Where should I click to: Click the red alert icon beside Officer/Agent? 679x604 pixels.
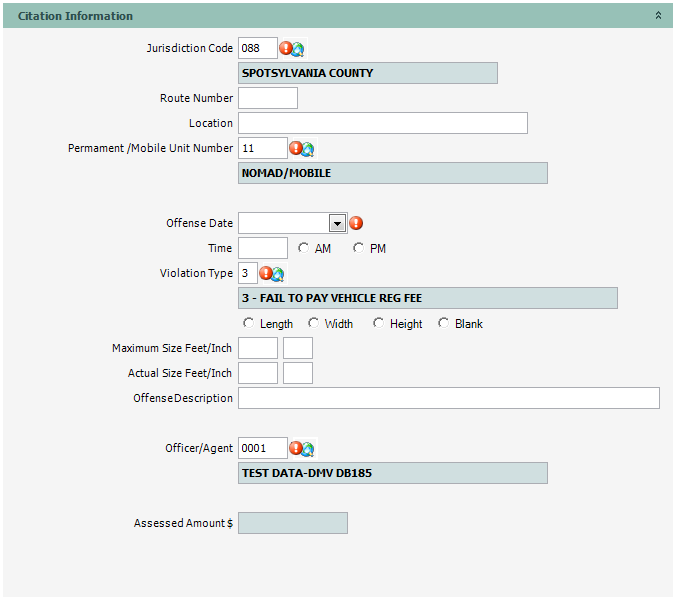click(x=296, y=448)
